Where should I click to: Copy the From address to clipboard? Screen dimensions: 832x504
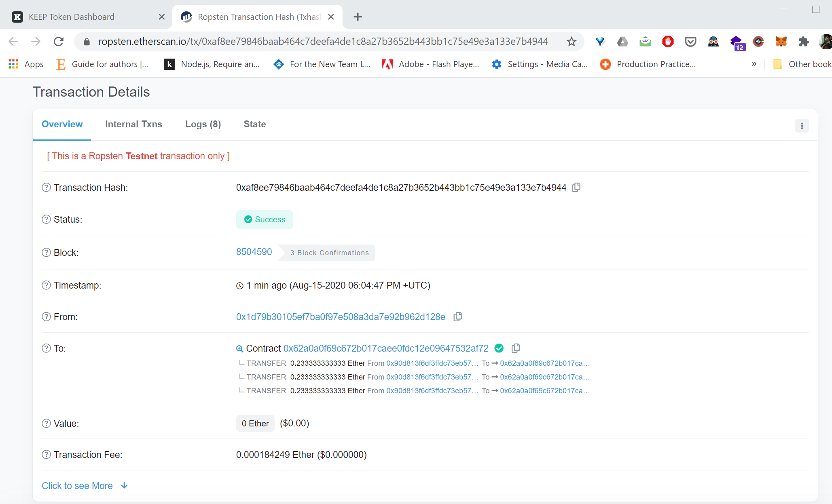[x=457, y=316]
